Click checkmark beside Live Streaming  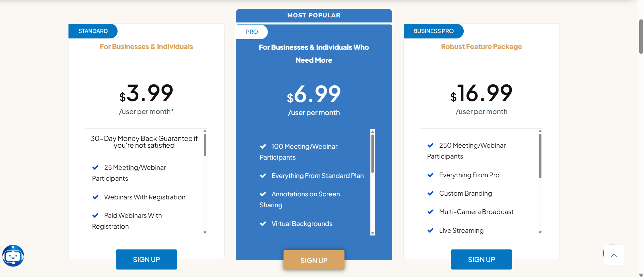(x=430, y=230)
